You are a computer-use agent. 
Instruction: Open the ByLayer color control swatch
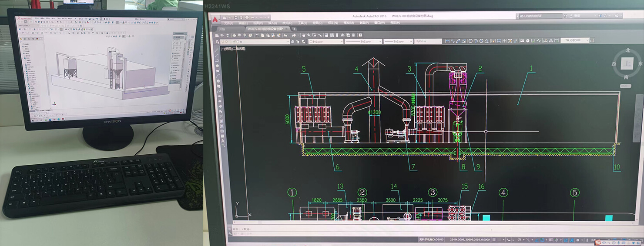(x=310, y=42)
